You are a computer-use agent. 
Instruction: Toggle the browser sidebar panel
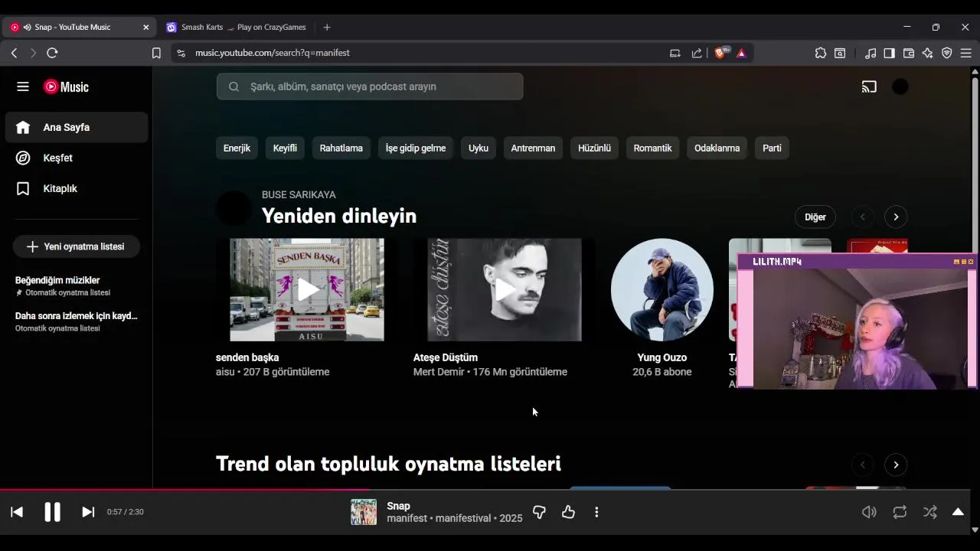click(x=890, y=53)
